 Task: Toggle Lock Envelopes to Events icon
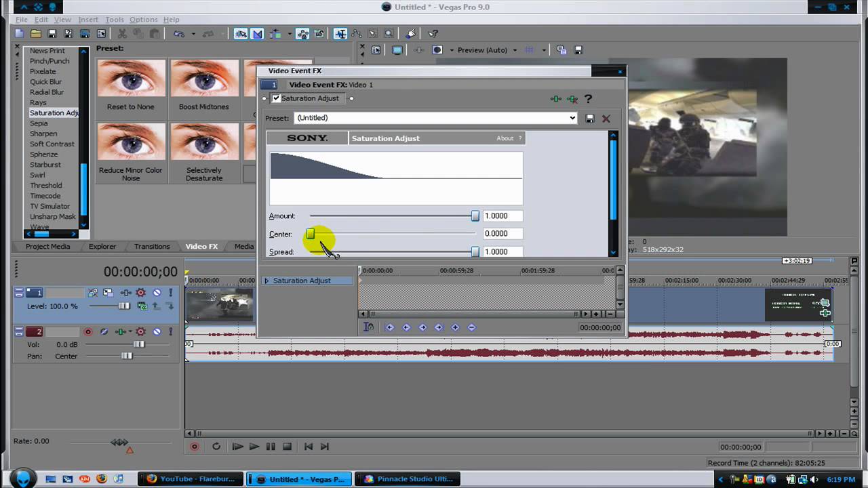tap(302, 33)
